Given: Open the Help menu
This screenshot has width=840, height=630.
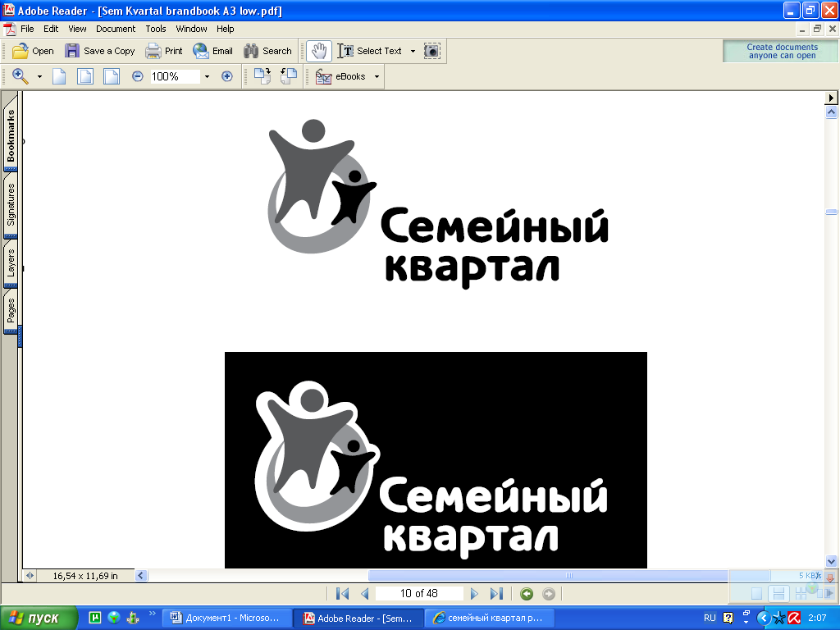Looking at the screenshot, I should pos(225,29).
